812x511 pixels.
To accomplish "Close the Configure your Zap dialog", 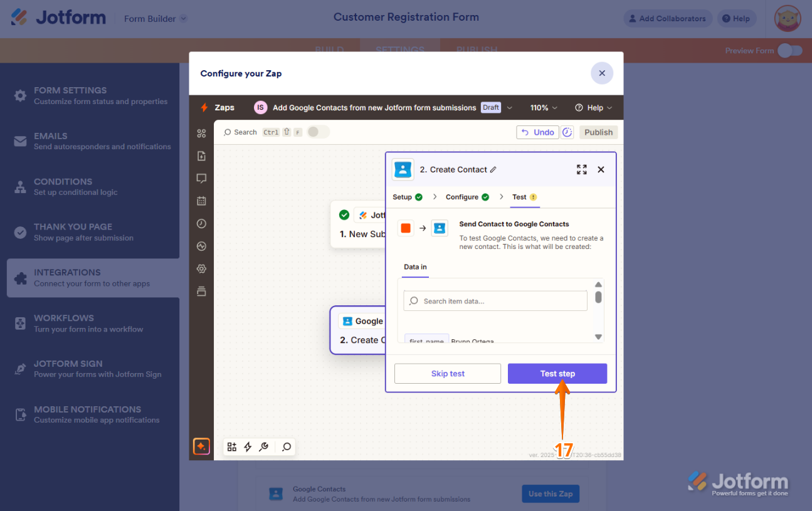I will pos(602,73).
